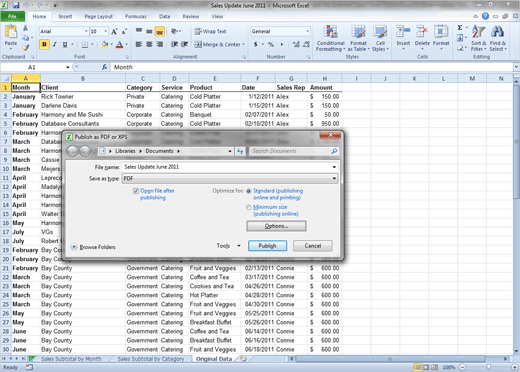
Task: Open Conditional Formatting menu
Action: pyautogui.click(x=330, y=38)
